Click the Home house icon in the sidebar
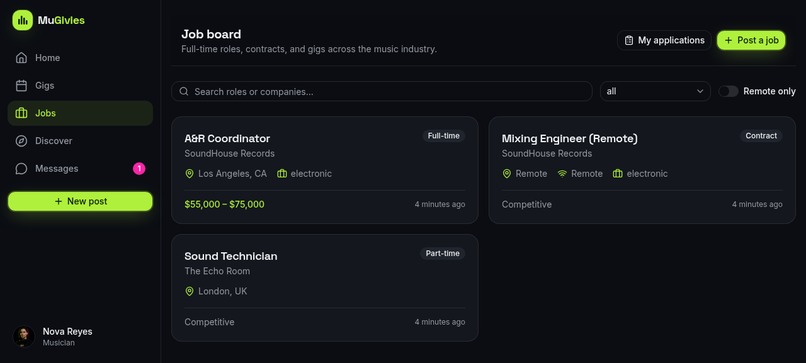This screenshot has width=806, height=363. tap(21, 58)
